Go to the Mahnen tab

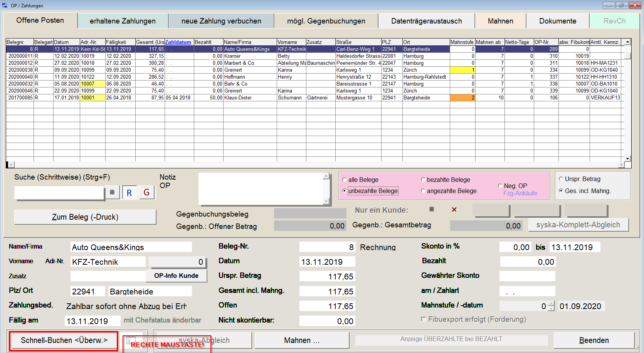[x=500, y=21]
